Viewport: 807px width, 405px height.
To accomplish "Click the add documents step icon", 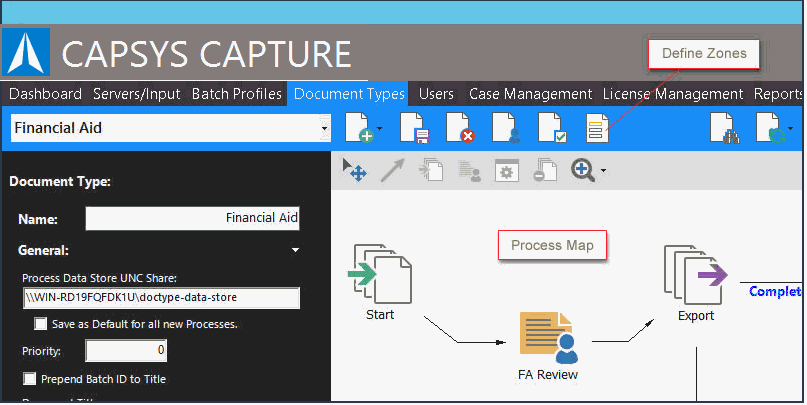I will [431, 170].
